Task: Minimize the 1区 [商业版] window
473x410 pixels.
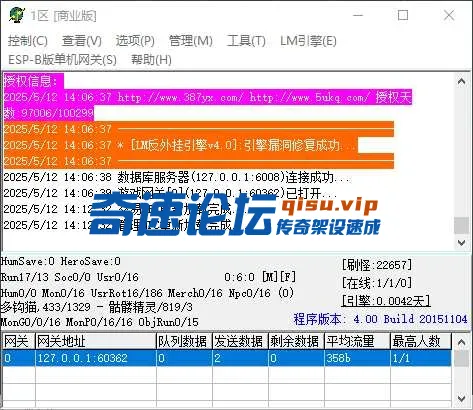Action: coord(358,15)
